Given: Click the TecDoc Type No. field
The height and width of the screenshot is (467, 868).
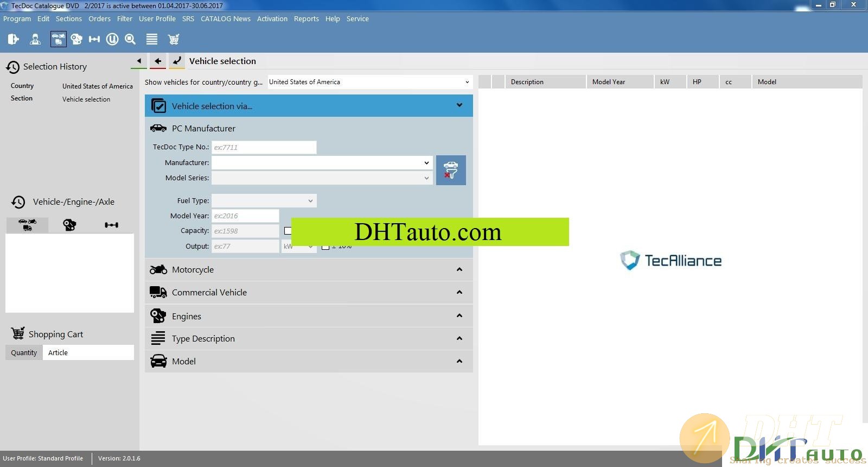Looking at the screenshot, I should [x=264, y=147].
